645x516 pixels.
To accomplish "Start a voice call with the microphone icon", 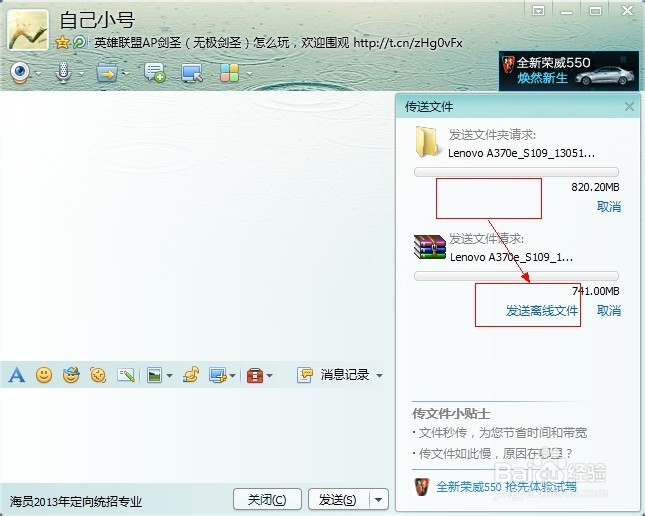I will pos(63,72).
